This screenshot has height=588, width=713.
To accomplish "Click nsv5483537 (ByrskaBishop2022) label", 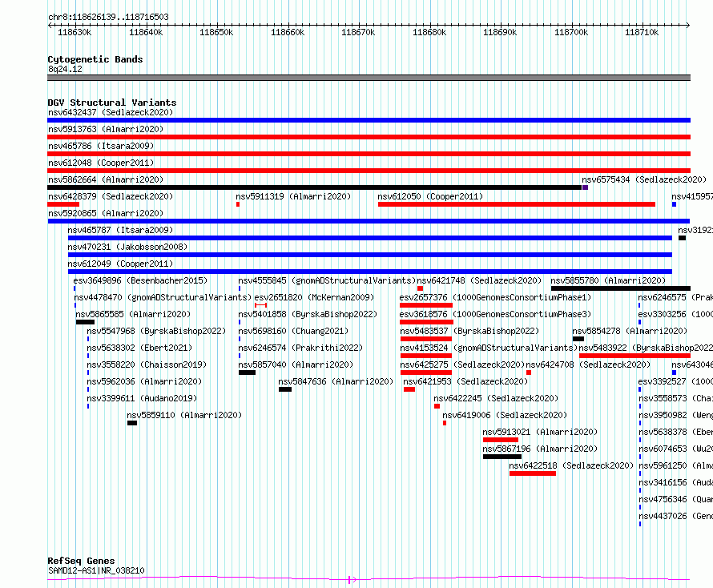I will click(469, 331).
